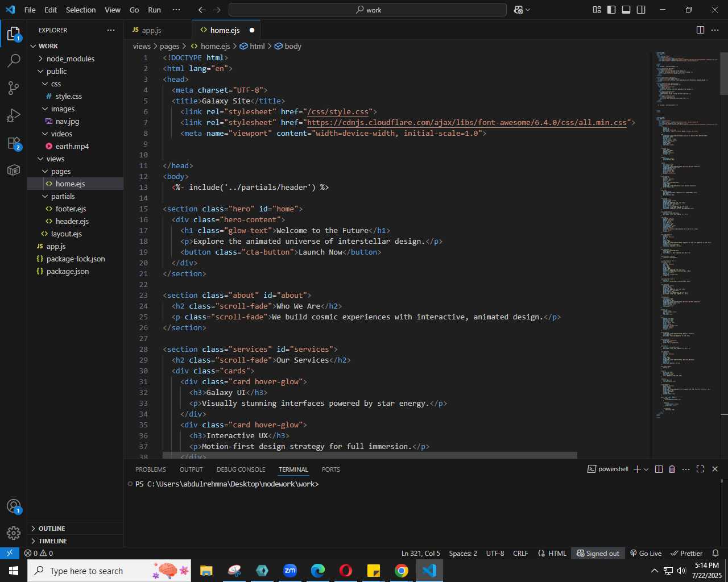The width and height of the screenshot is (728, 582).
Task: Open notifications bell in status bar
Action: pyautogui.click(x=715, y=553)
